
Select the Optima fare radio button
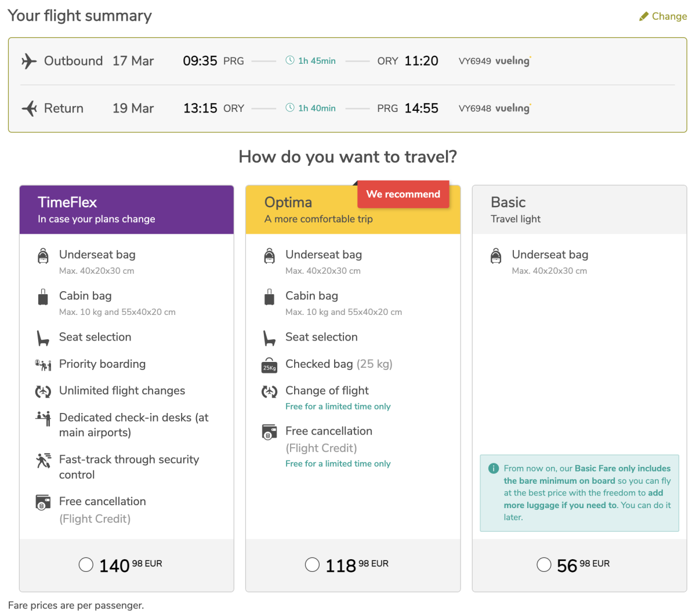[312, 564]
